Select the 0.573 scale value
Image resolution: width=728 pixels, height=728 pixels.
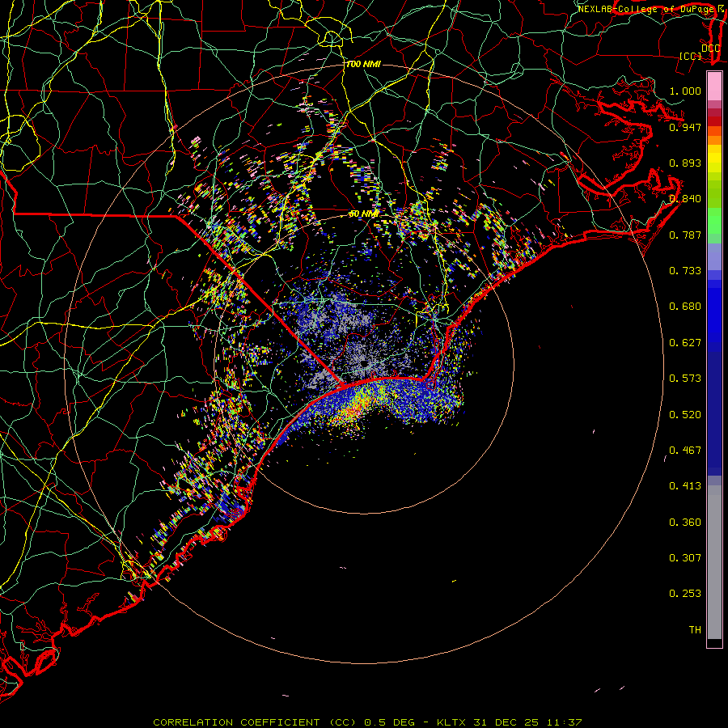click(x=685, y=379)
